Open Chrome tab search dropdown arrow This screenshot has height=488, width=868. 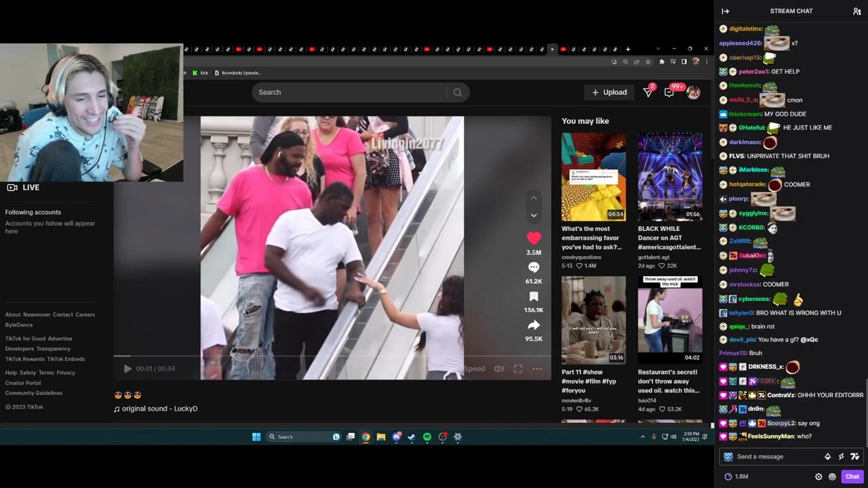658,49
